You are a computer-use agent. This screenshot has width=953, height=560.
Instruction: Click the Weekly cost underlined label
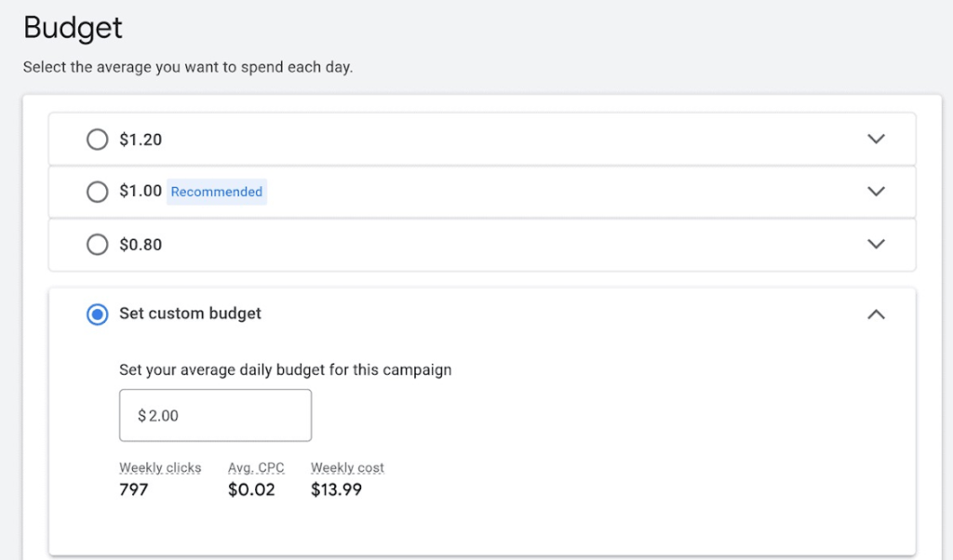[347, 468]
